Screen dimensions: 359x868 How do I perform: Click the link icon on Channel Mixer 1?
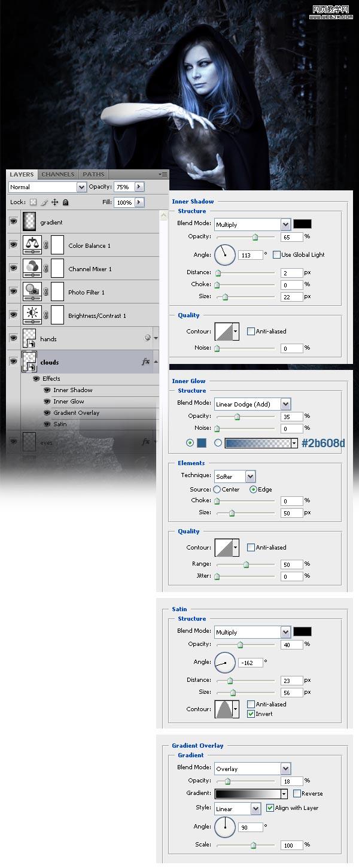point(46,269)
